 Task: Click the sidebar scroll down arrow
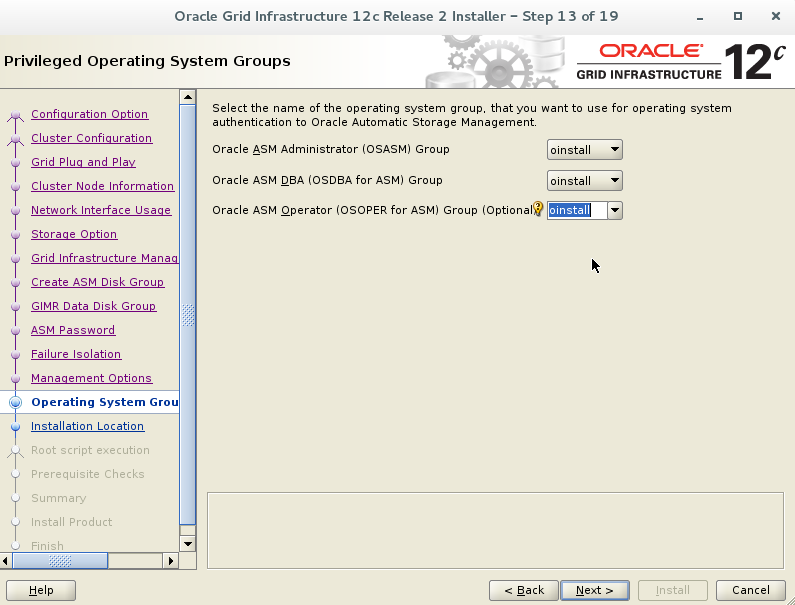[x=188, y=544]
